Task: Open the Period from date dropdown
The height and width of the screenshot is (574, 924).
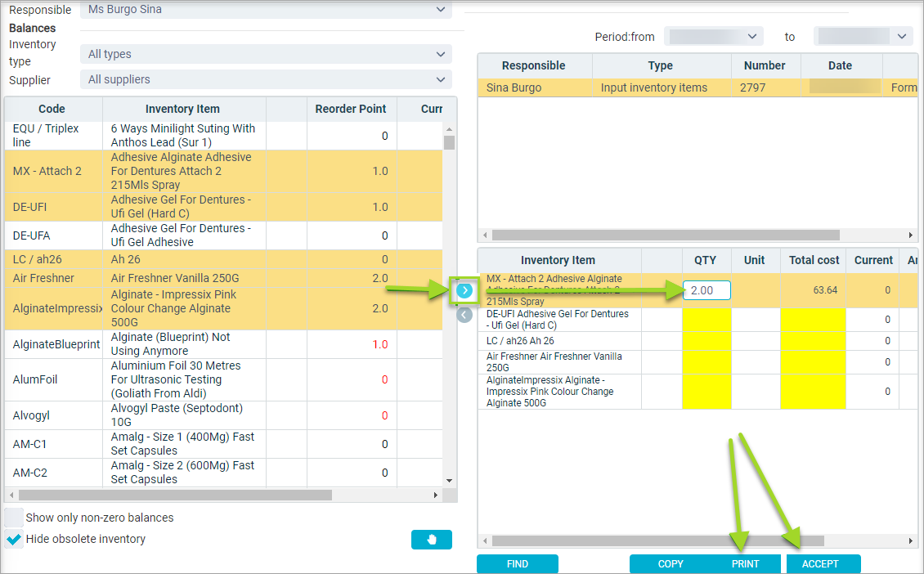Action: tap(714, 37)
